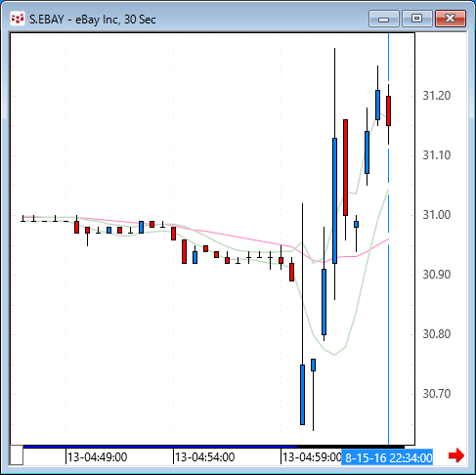Click the red arrow scroll-forward icon

(x=456, y=455)
